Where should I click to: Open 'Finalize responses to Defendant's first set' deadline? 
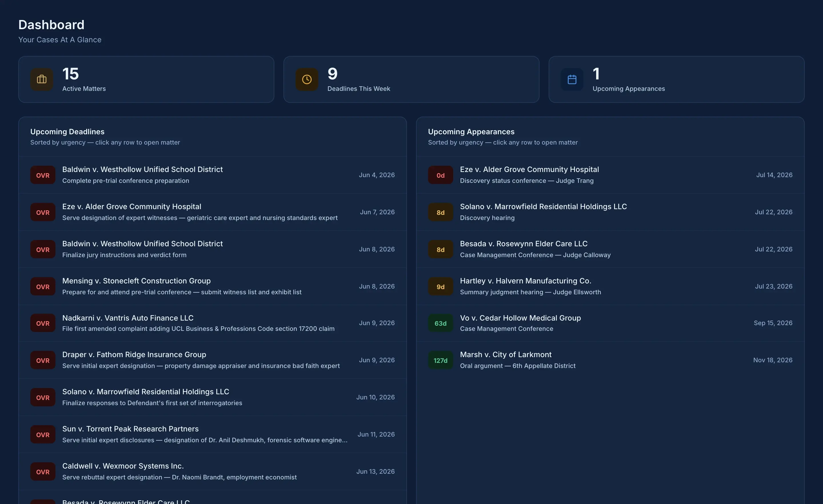click(212, 397)
